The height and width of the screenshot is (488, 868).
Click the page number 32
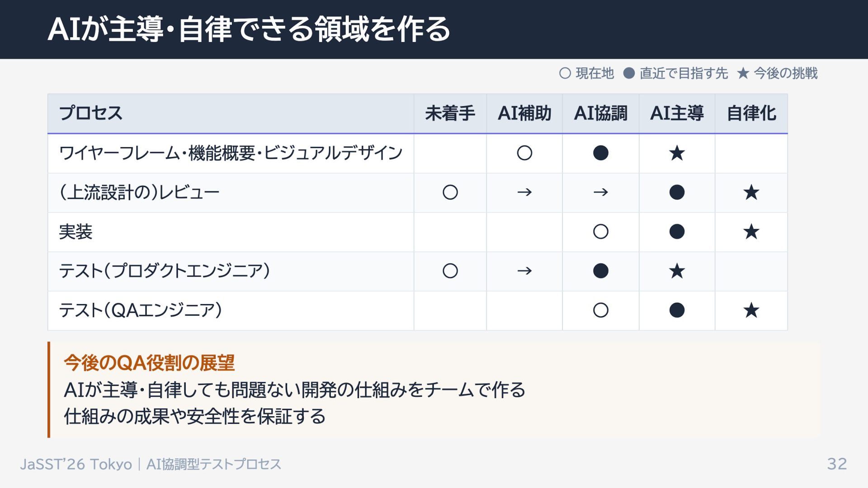pos(837,464)
